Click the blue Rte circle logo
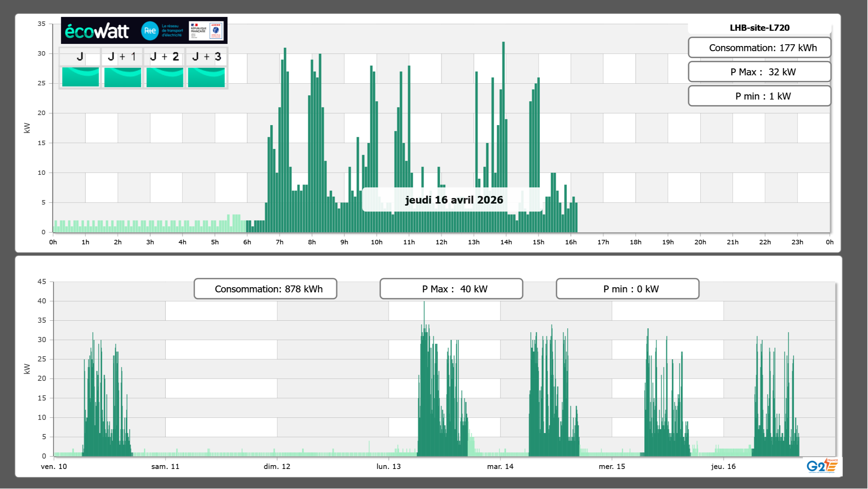This screenshot has width=868, height=489. point(150,31)
